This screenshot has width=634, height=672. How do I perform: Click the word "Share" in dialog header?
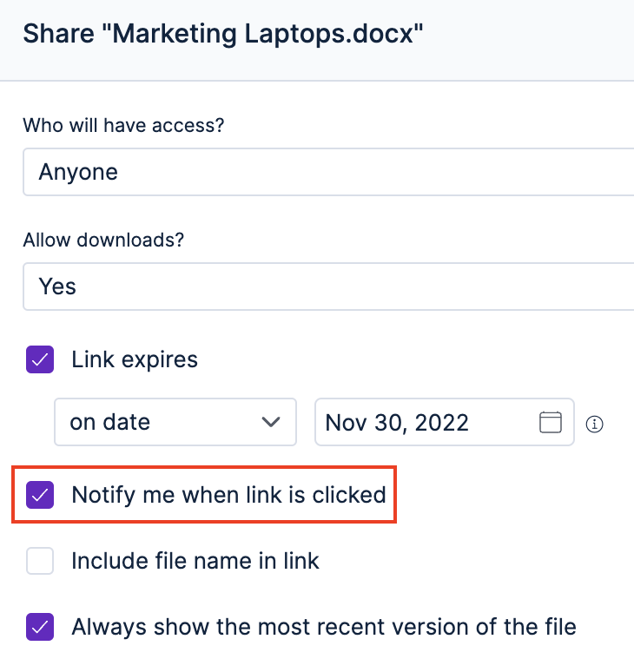[x=59, y=34]
